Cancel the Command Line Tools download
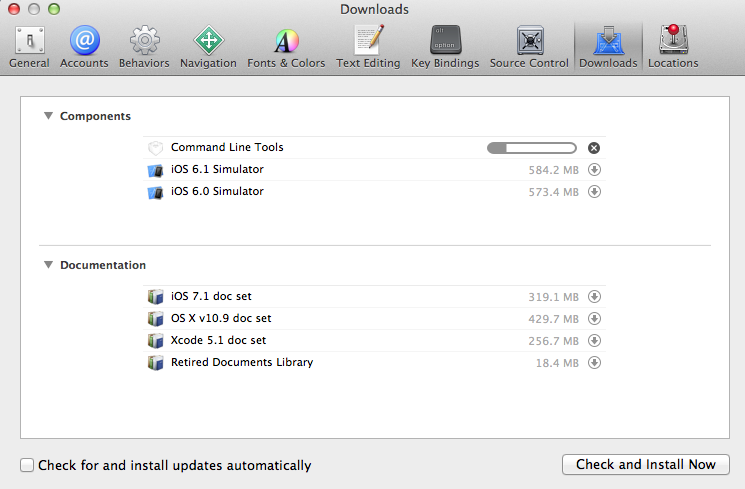The width and height of the screenshot is (745, 489). point(594,148)
